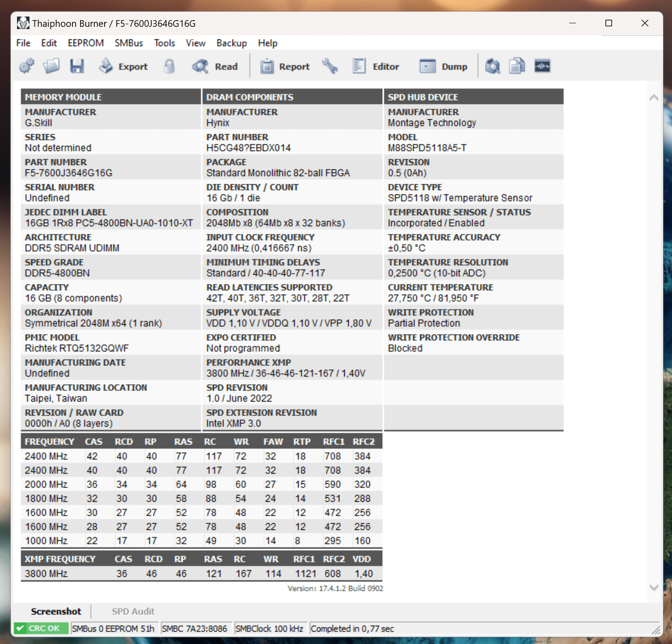Screen dimensions: 672x644
Task: Click the SMBC 7A23:8086 status entry
Action: point(194,628)
